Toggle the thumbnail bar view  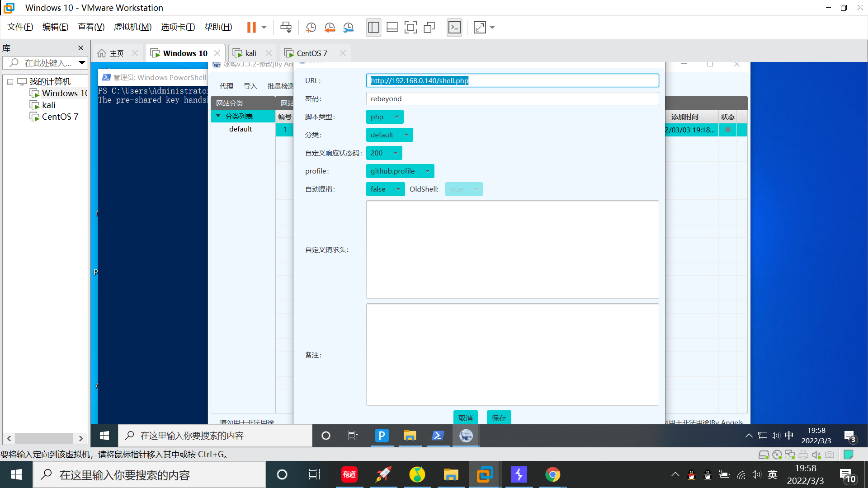click(x=392, y=28)
